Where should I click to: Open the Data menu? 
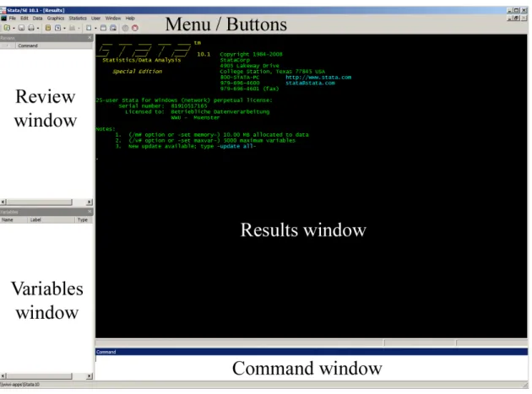(x=38, y=19)
